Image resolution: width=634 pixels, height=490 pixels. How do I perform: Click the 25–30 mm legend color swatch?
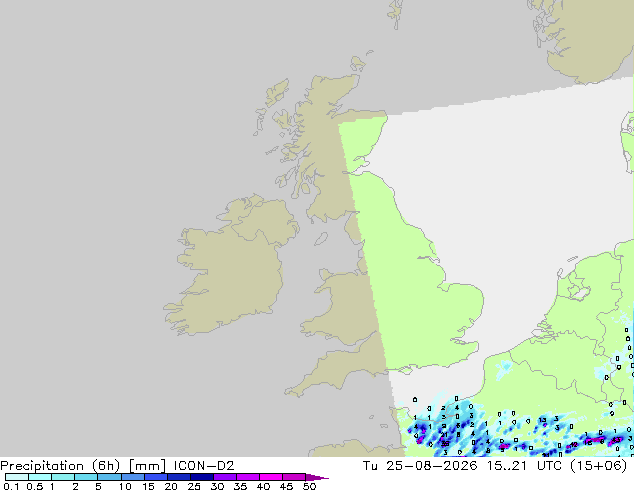[x=201, y=477]
